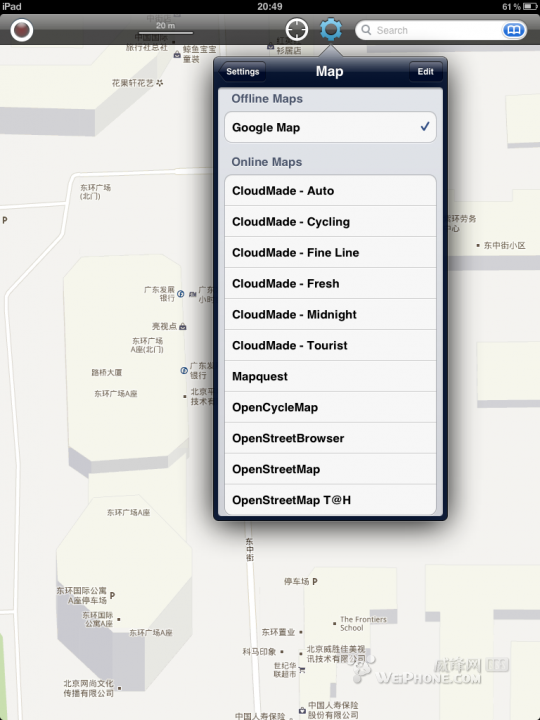Tap the 20 m map scale indicator

165,28
